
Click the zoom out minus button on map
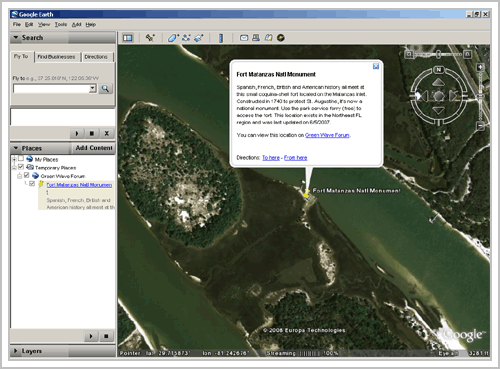click(x=480, y=126)
